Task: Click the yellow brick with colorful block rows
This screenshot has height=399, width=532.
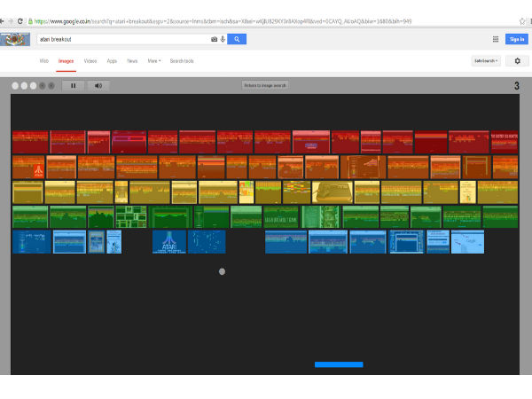Action: point(296,192)
